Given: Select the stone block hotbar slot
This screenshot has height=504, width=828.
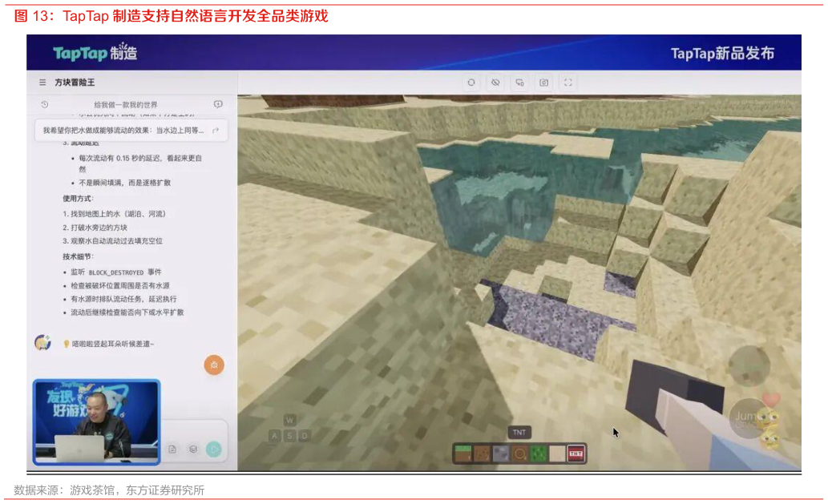Looking at the screenshot, I should click(501, 454).
